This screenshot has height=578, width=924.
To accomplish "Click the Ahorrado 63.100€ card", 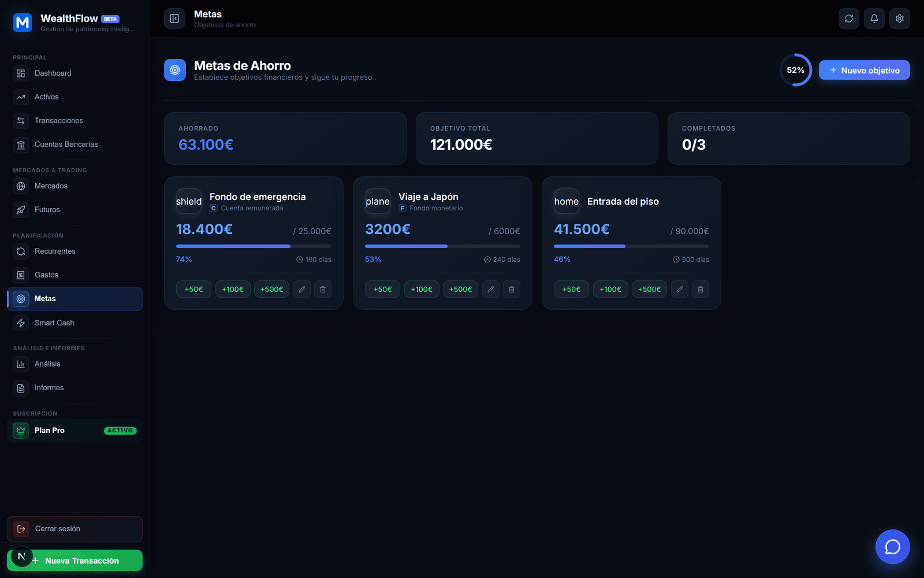I will 285,138.
